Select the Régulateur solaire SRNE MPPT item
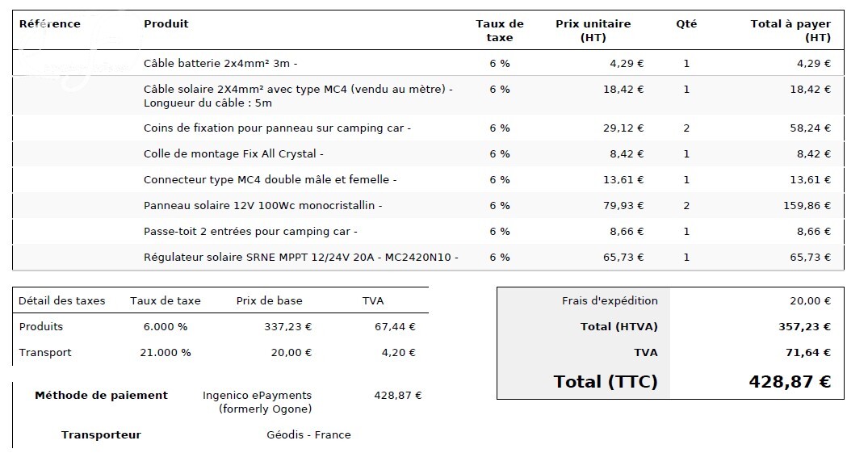Viewport: 868px width, 453px height. coord(300,257)
